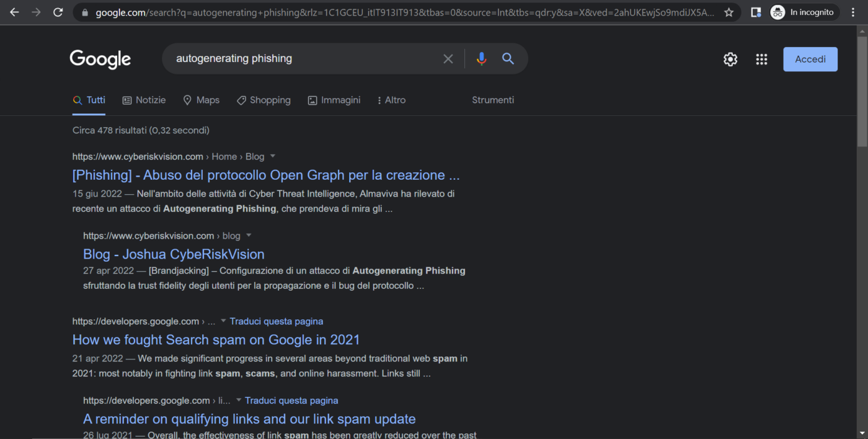The height and width of the screenshot is (439, 868).
Task: Translate the 'A reminder on qualifying links' page
Action: pos(291,401)
